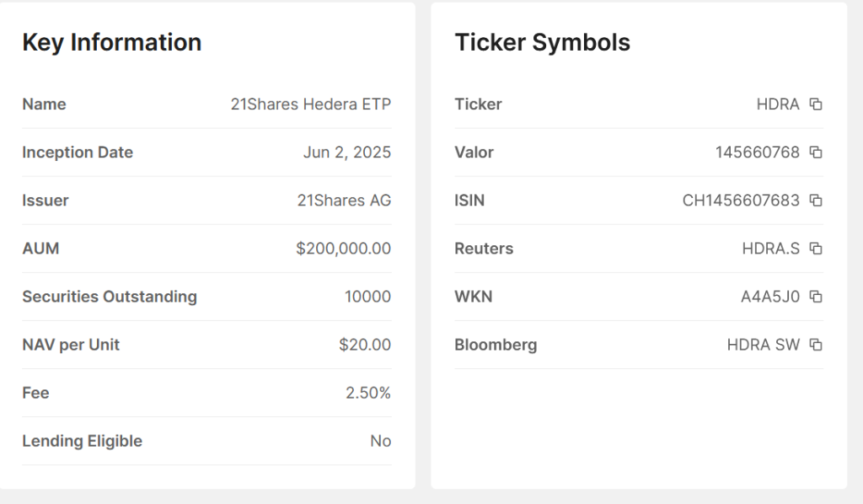Click the CH1456607683 ISIN text
863x504 pixels.
coord(741,201)
